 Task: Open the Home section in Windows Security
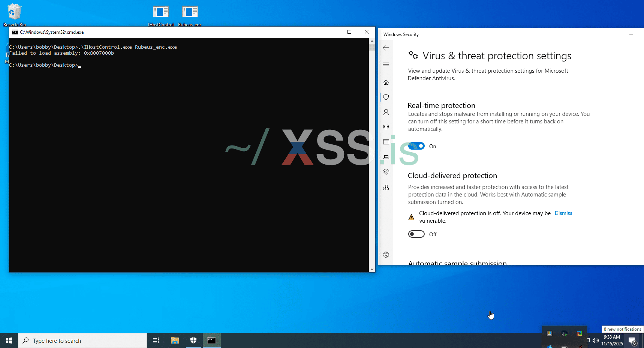(386, 82)
